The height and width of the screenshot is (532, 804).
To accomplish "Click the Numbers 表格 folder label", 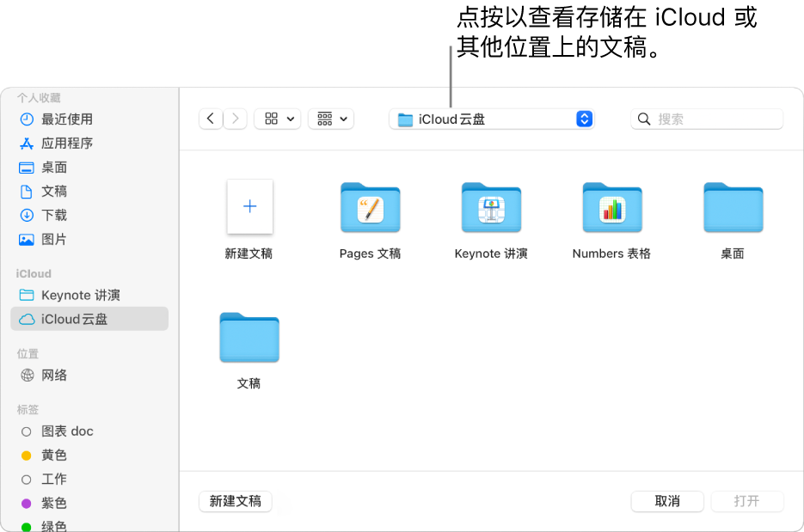I will (611, 254).
